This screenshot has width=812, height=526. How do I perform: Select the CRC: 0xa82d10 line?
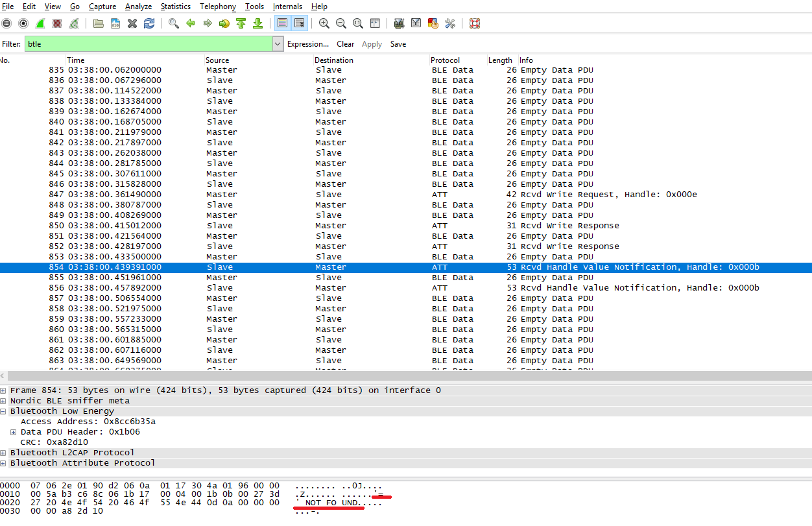(x=54, y=442)
